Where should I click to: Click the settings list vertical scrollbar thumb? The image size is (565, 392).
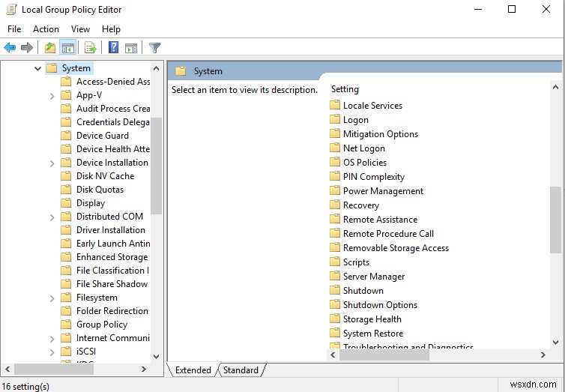(x=555, y=220)
